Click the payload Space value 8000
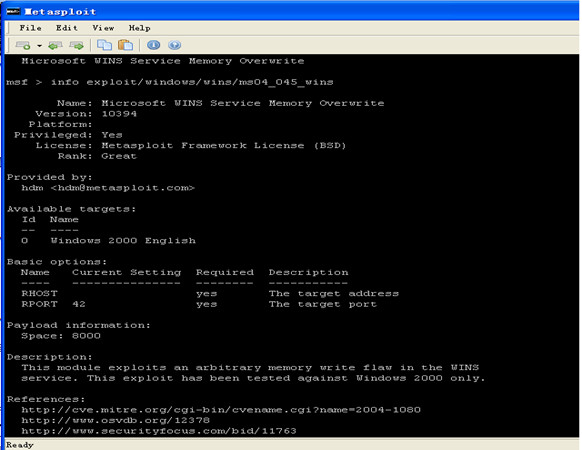 click(x=86, y=336)
